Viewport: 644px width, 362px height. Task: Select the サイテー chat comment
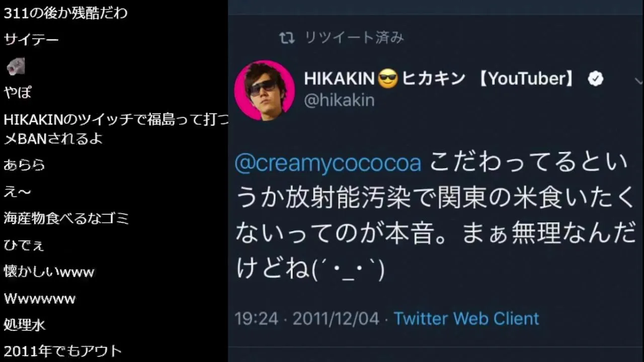(31, 40)
